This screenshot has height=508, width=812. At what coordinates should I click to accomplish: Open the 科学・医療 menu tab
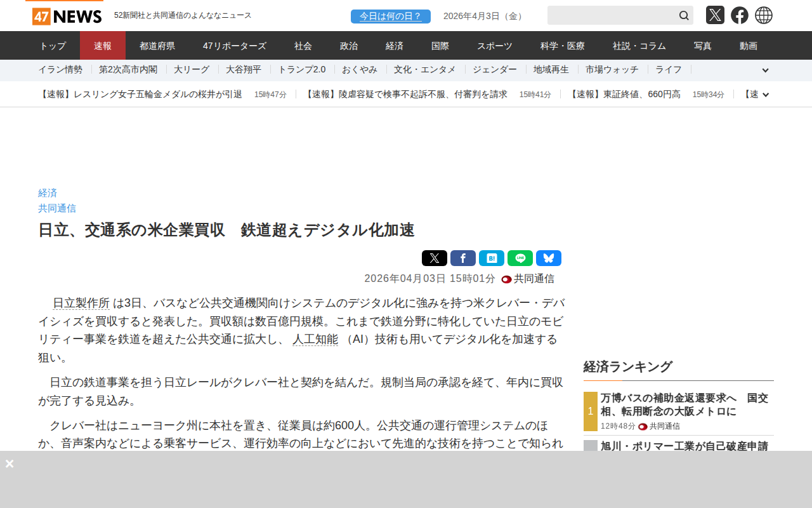point(563,46)
